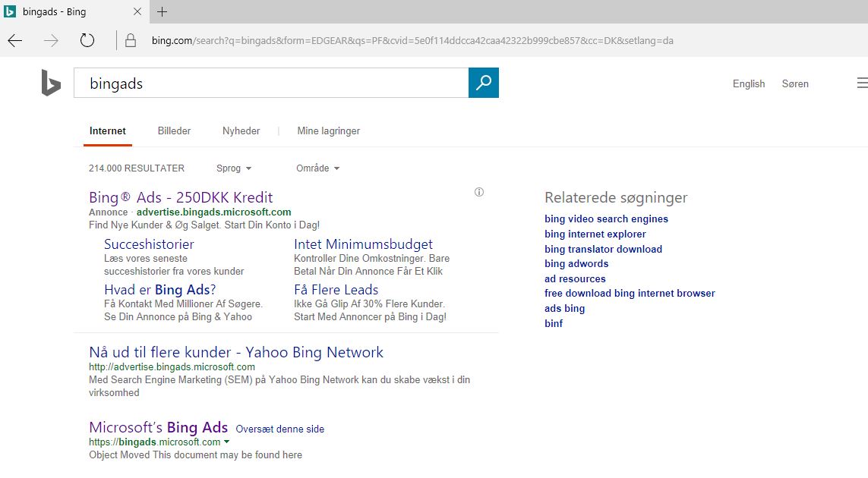868x478 pixels.
Task: Click the padlock security icon
Action: point(131,40)
